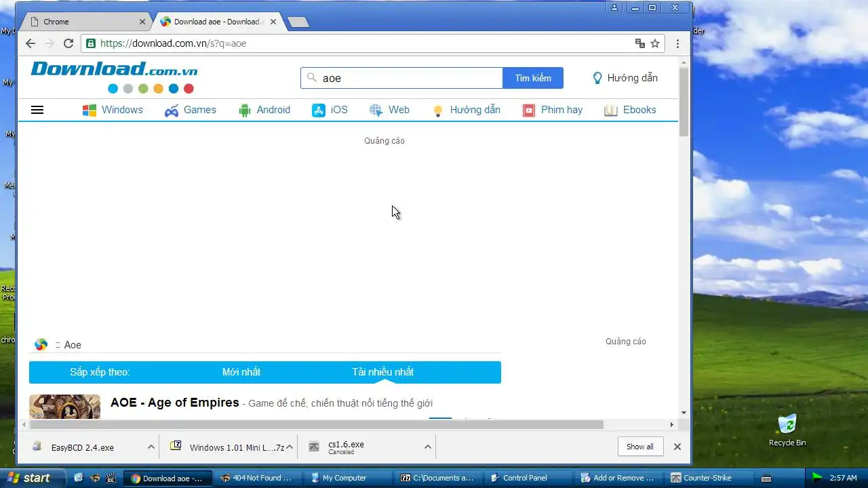Close the Chrome tab with its X
Viewport: 868px width, 488px height.
point(142,22)
